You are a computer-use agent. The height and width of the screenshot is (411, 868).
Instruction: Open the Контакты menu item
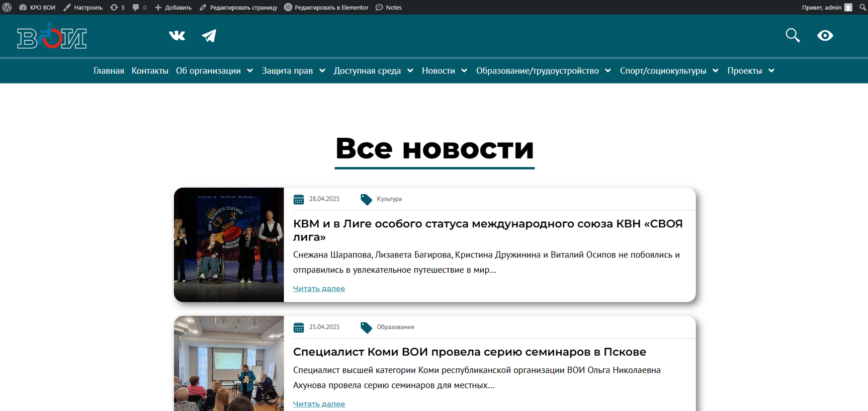[x=150, y=71]
